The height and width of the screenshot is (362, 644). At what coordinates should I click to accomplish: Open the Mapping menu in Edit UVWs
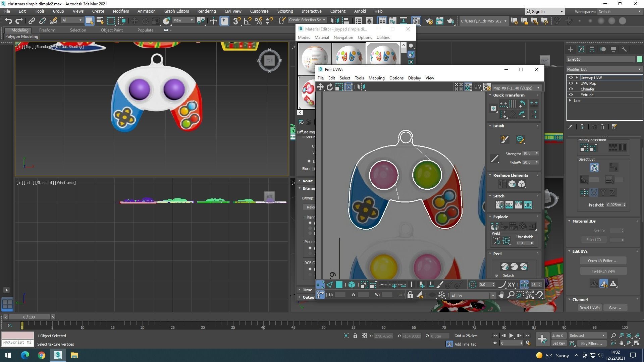click(376, 78)
